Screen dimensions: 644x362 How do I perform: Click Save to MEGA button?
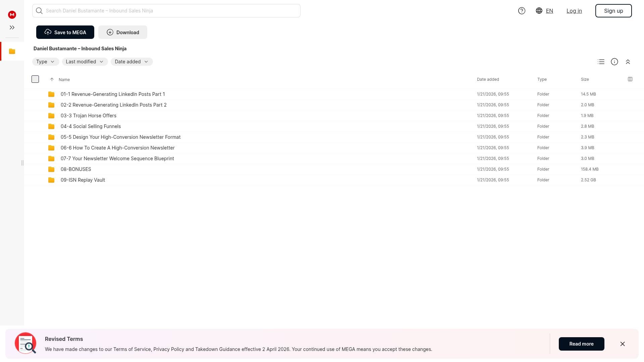pyautogui.click(x=65, y=32)
